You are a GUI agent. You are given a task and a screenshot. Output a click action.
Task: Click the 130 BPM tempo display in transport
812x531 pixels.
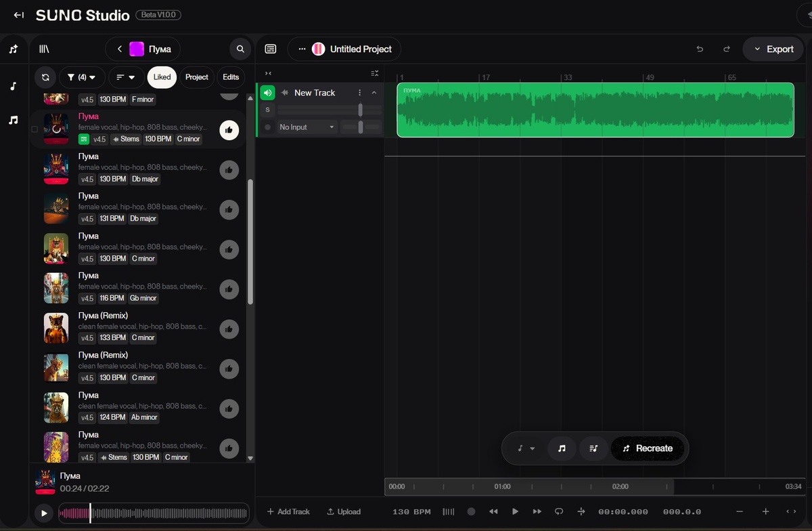click(x=411, y=512)
